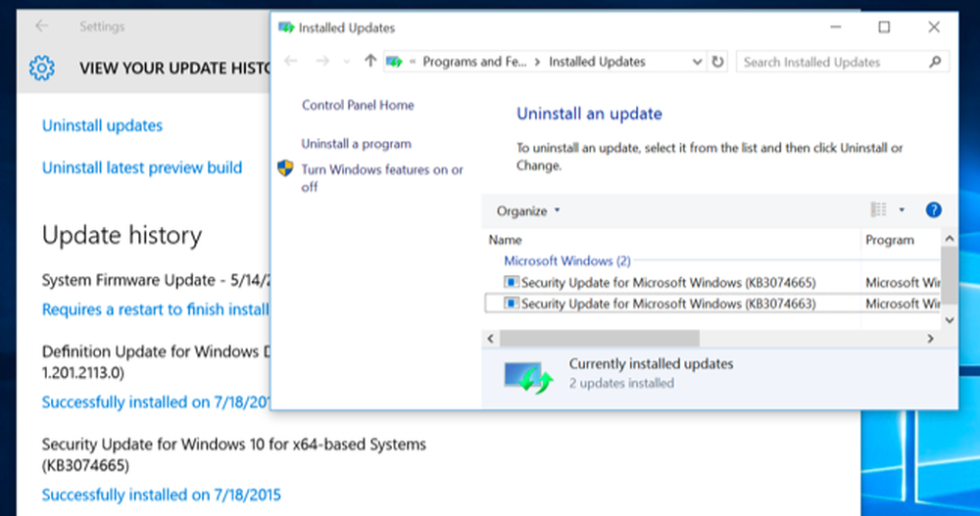The width and height of the screenshot is (980, 516).
Task: Select Security Update KB3074663 in list
Action: tap(711, 304)
